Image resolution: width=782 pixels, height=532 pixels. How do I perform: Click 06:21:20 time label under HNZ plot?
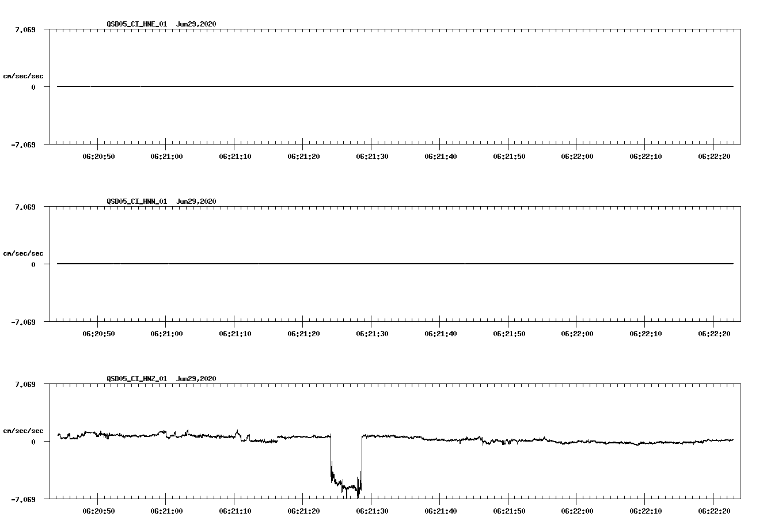[303, 511]
